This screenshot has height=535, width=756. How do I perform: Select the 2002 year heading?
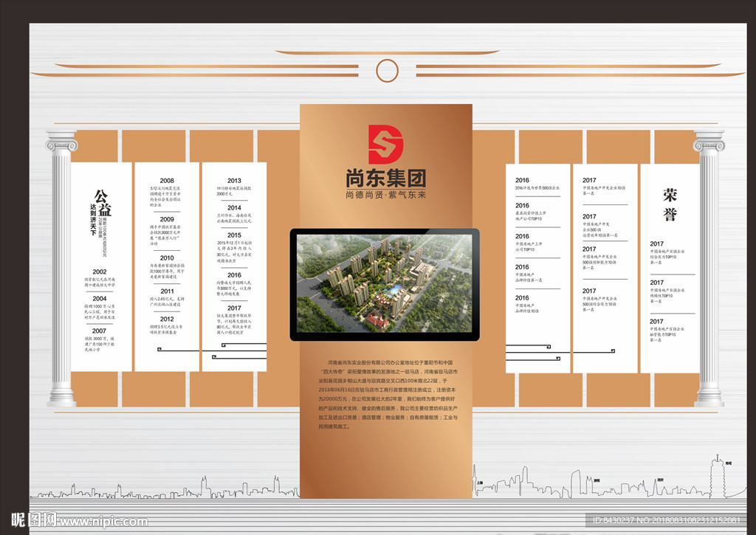pyautogui.click(x=100, y=272)
